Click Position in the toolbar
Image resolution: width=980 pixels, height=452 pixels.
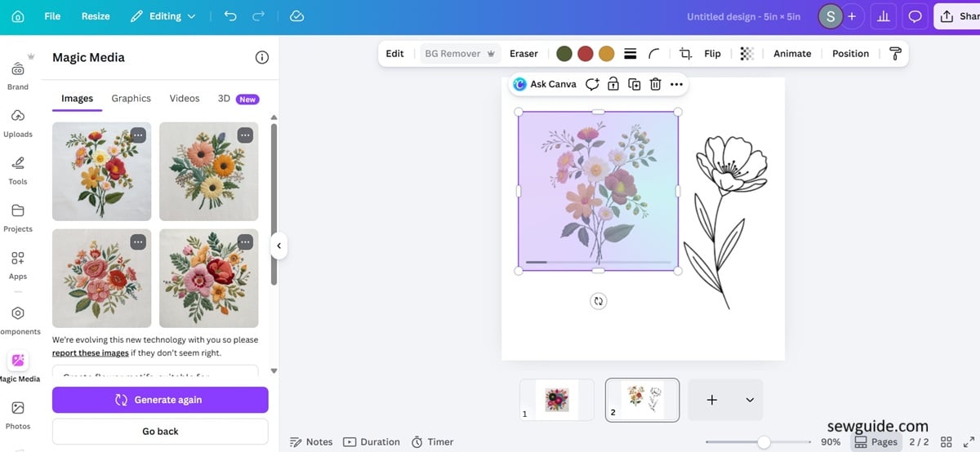coord(850,54)
